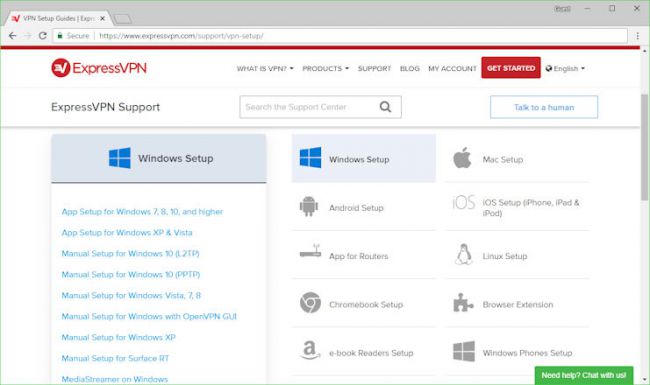Open App Setup for Windows XP & Vista
Image resolution: width=650 pixels, height=385 pixels.
click(127, 232)
